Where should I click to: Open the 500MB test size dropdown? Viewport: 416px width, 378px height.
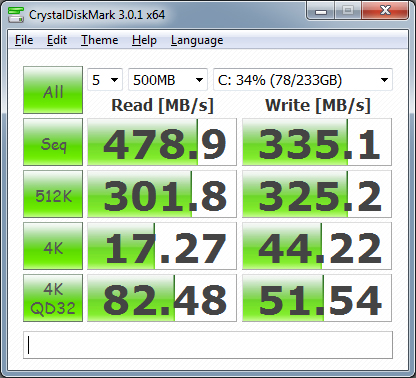click(168, 80)
